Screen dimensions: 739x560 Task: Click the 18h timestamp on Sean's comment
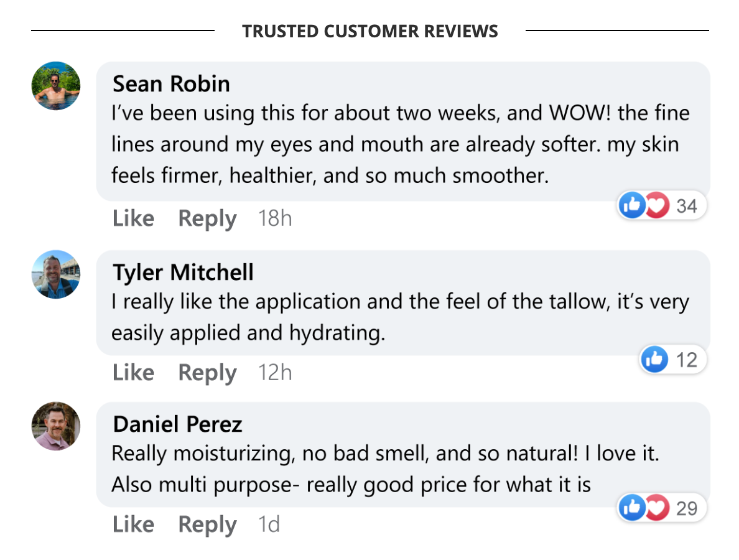275,218
